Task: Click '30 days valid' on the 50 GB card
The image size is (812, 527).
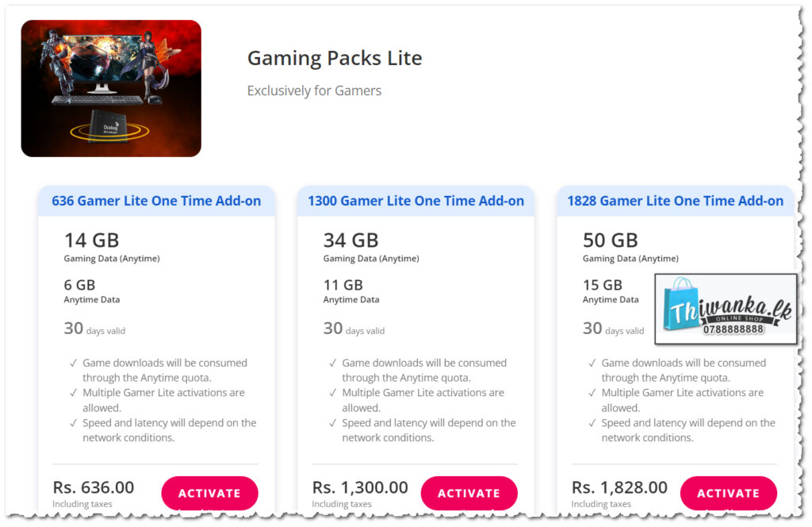Action: pyautogui.click(x=614, y=329)
